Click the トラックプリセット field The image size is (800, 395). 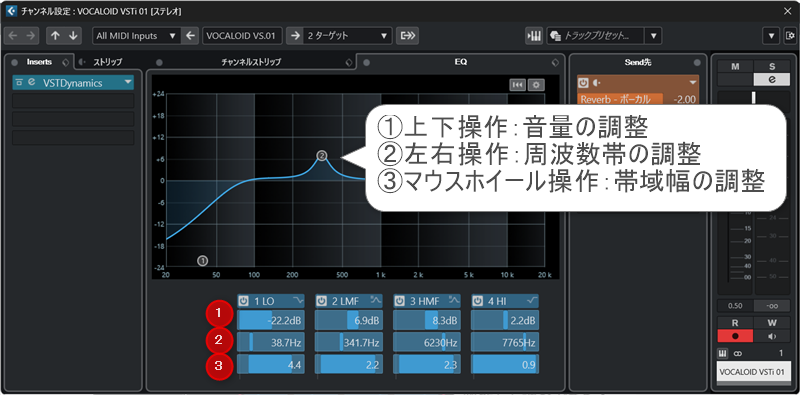click(596, 36)
